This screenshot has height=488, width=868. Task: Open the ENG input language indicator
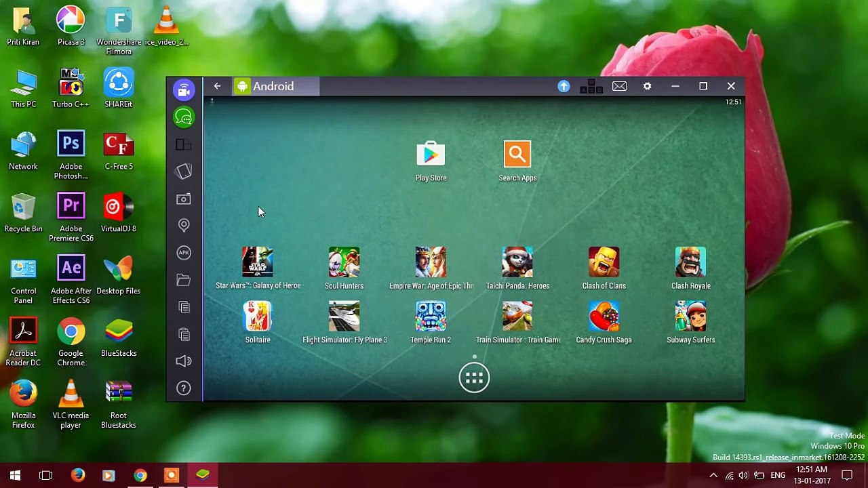[x=778, y=475]
